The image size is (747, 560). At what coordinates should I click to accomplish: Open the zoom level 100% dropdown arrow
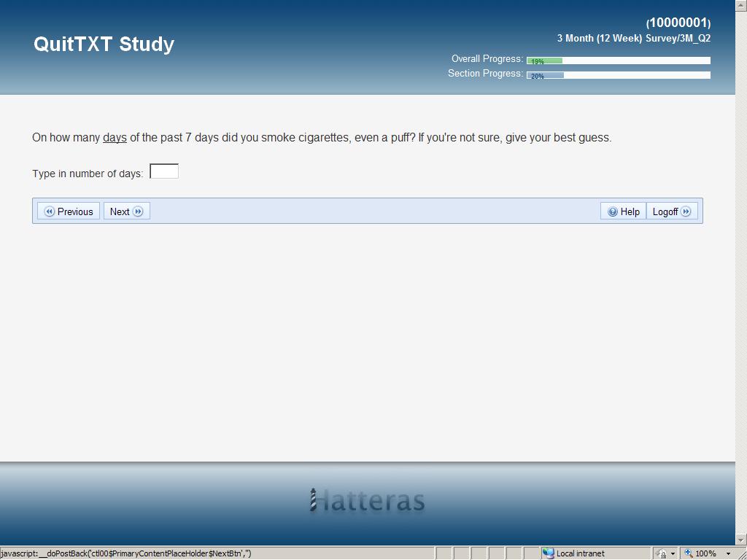(728, 553)
